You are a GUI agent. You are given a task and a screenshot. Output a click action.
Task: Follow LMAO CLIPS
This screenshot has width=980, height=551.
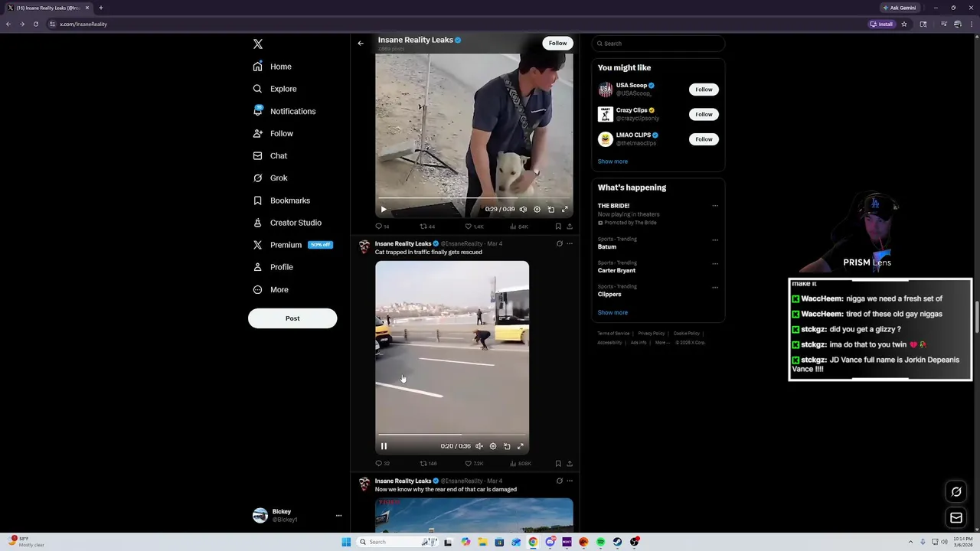[704, 139]
